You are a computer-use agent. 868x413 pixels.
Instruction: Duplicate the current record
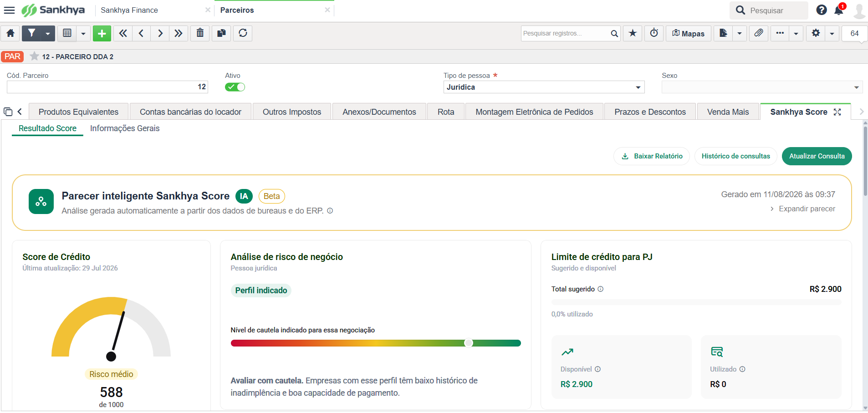221,33
